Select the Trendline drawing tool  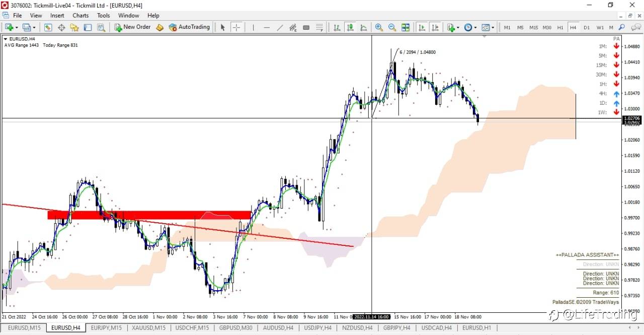coord(280,27)
